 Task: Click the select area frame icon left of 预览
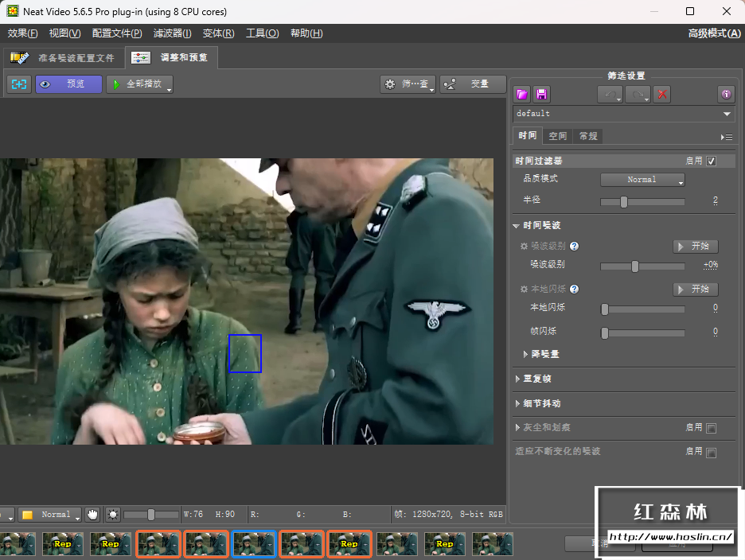click(19, 84)
